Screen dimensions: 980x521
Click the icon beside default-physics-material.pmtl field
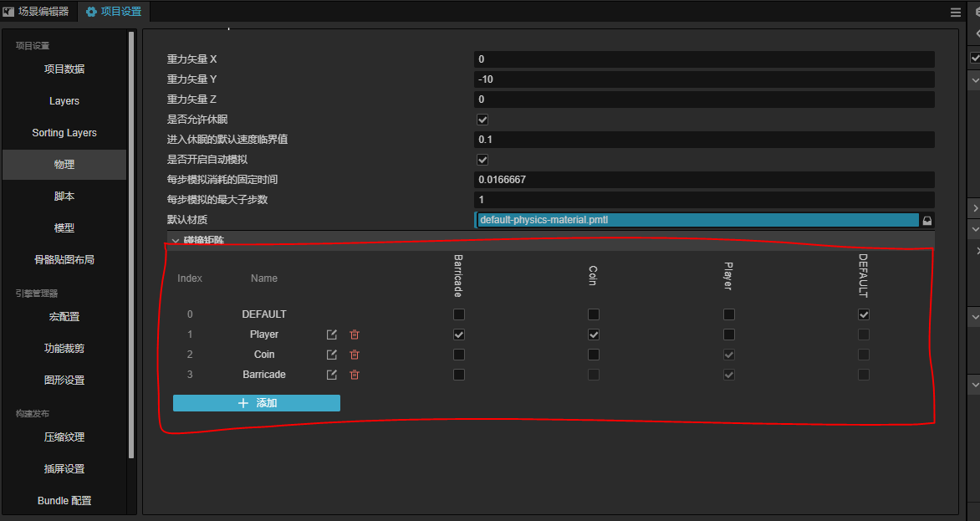tap(926, 221)
